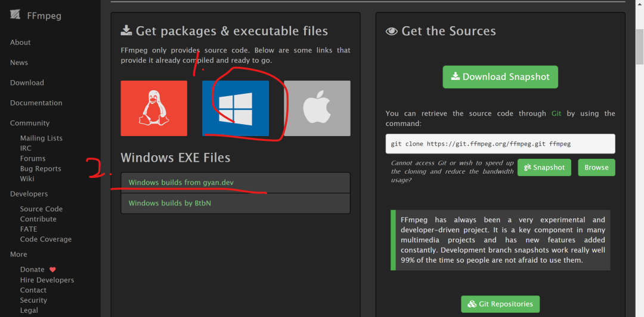Screen dimensions: 644x317
Task: Click the FFmpeg logo in sidebar
Action: (x=15, y=15)
